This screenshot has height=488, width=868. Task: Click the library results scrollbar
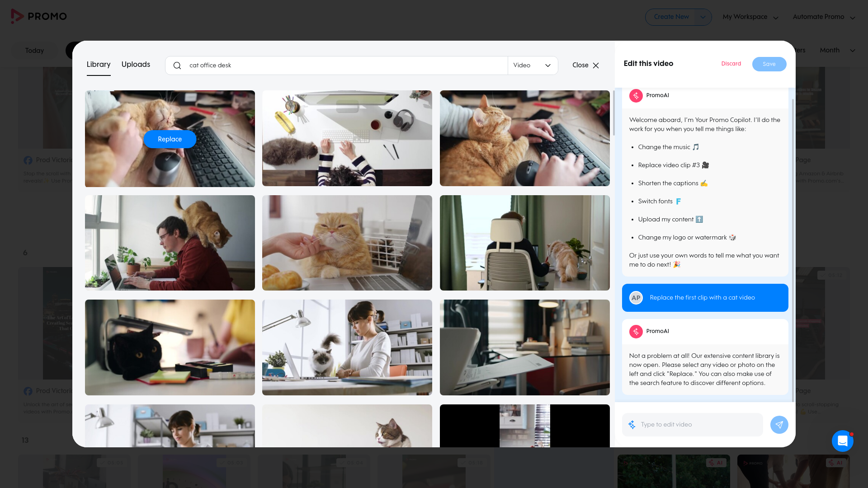coord(613,113)
